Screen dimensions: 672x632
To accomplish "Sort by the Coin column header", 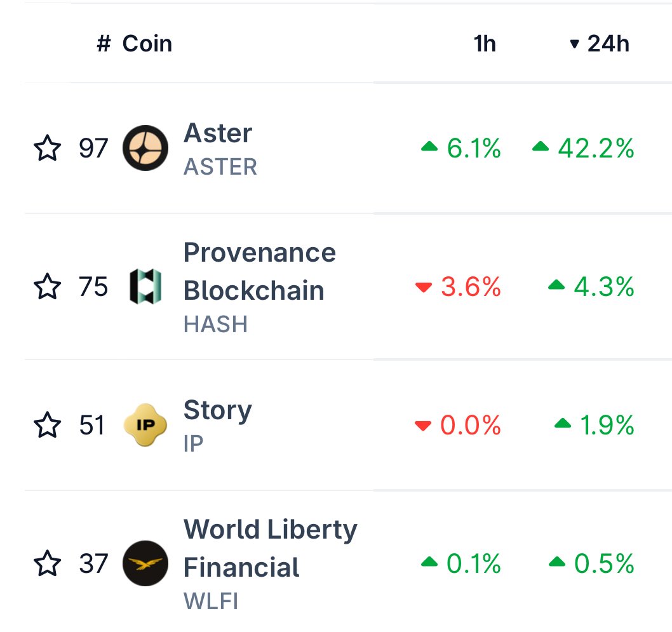I will click(147, 43).
